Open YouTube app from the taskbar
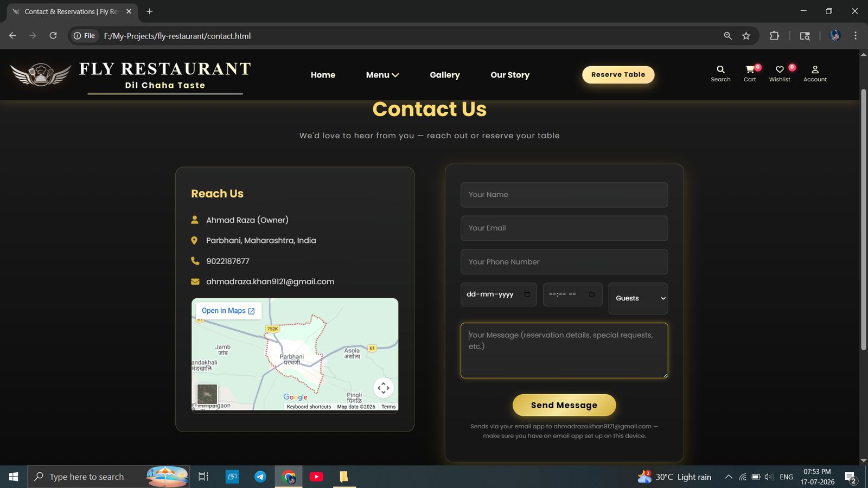Screen dimensions: 868x488 [316, 477]
